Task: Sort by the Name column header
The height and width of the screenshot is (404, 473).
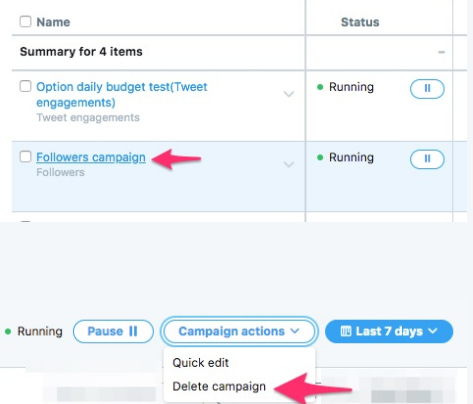Action: [53, 22]
